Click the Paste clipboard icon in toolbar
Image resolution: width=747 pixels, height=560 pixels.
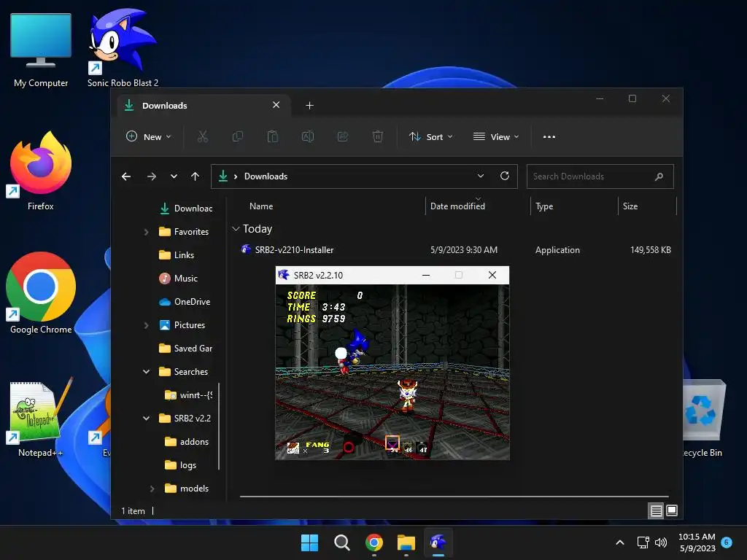(273, 136)
